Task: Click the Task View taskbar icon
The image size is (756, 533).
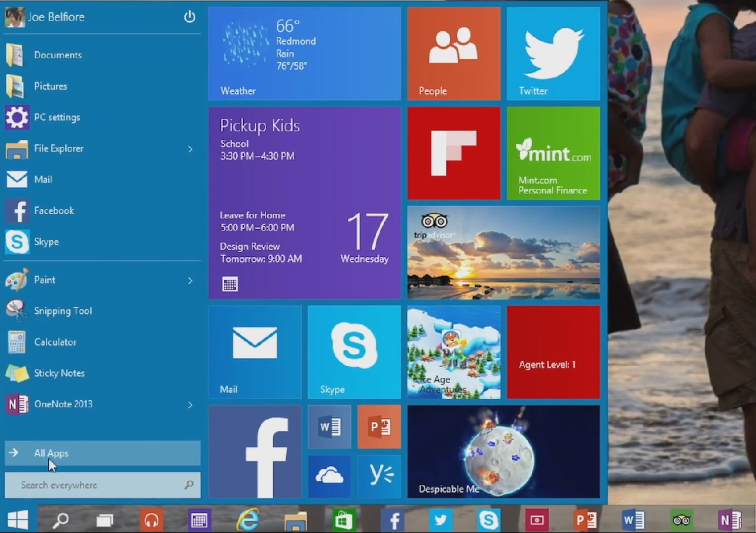Action: point(105,520)
